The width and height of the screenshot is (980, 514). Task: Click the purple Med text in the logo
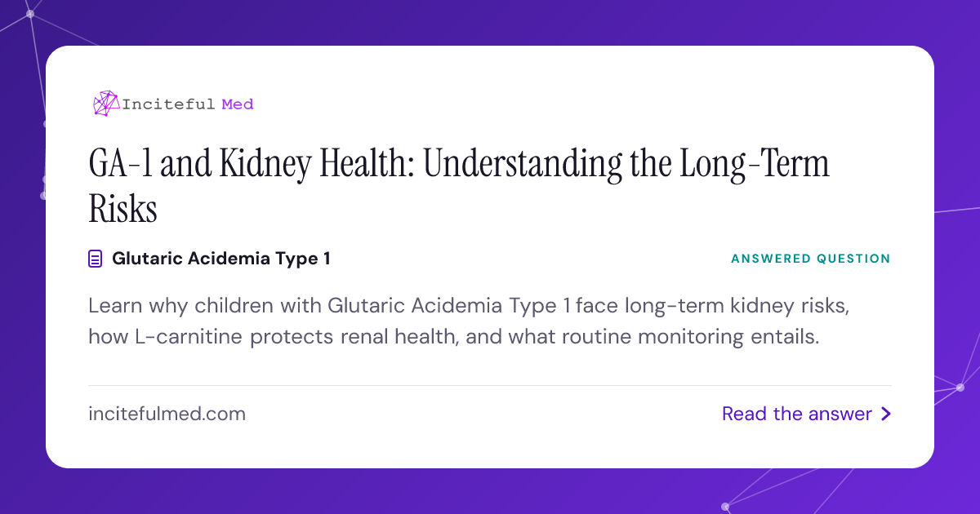tap(238, 104)
